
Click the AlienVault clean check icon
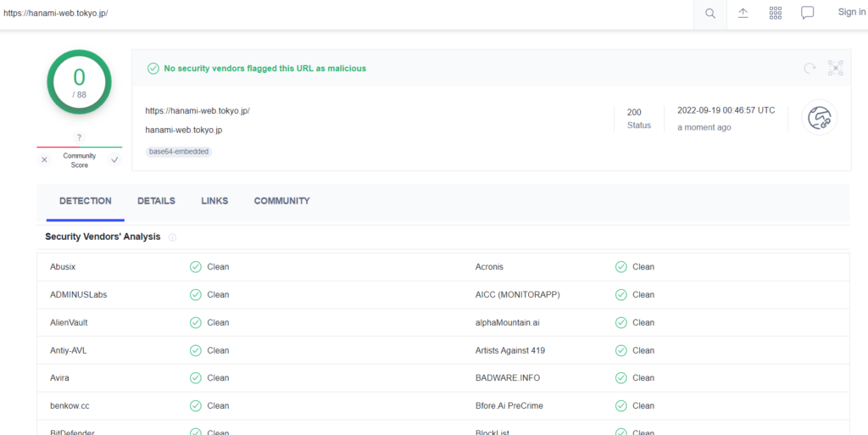tap(196, 322)
